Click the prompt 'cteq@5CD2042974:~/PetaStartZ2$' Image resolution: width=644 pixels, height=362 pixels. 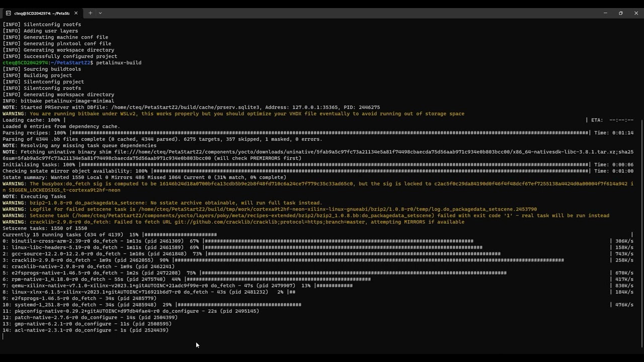48,63
